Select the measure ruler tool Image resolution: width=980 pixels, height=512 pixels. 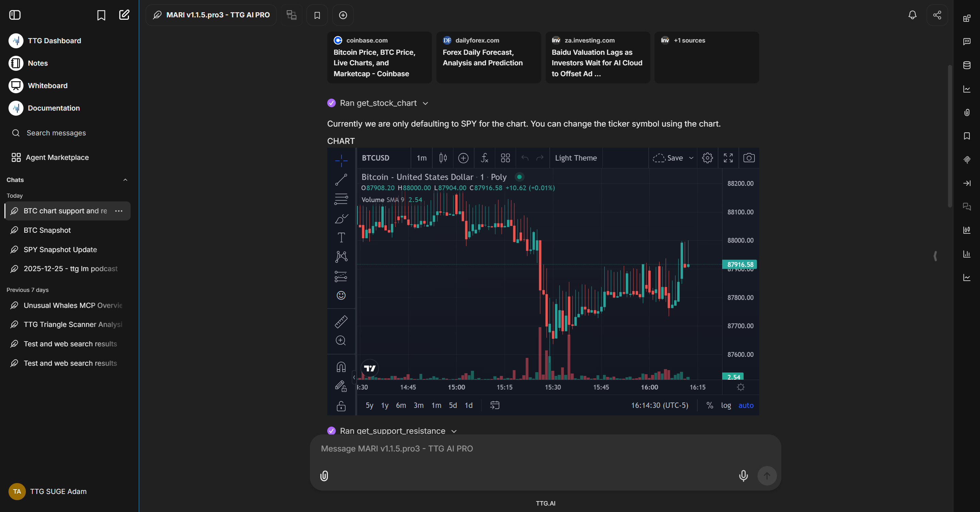(341, 321)
